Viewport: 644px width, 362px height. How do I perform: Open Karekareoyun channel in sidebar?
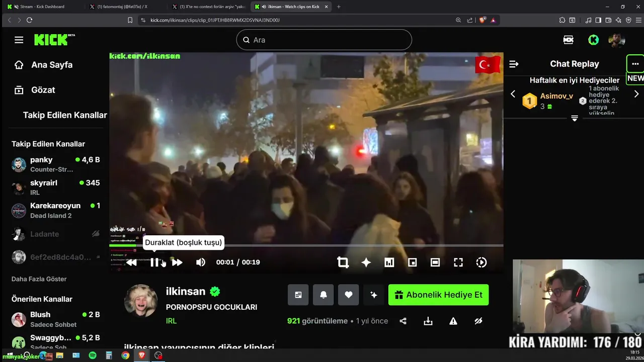point(55,211)
